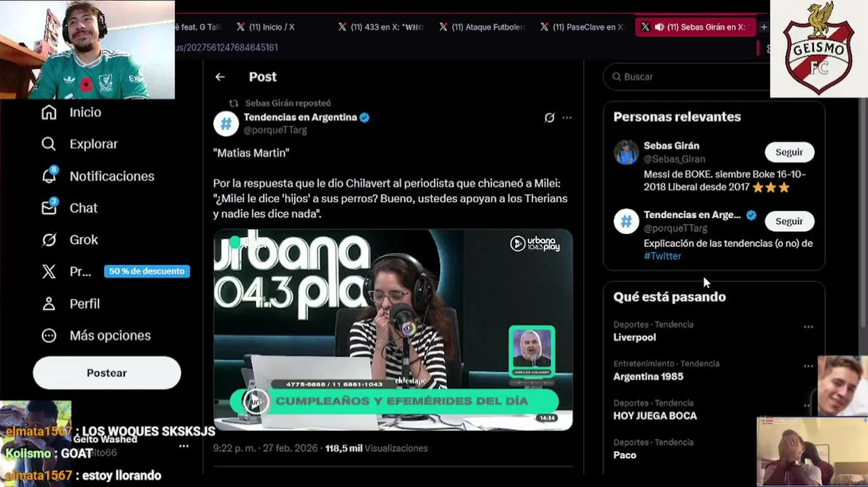Open the post's three-dot menu
Viewport: 868px width, 487px height.
click(x=567, y=118)
